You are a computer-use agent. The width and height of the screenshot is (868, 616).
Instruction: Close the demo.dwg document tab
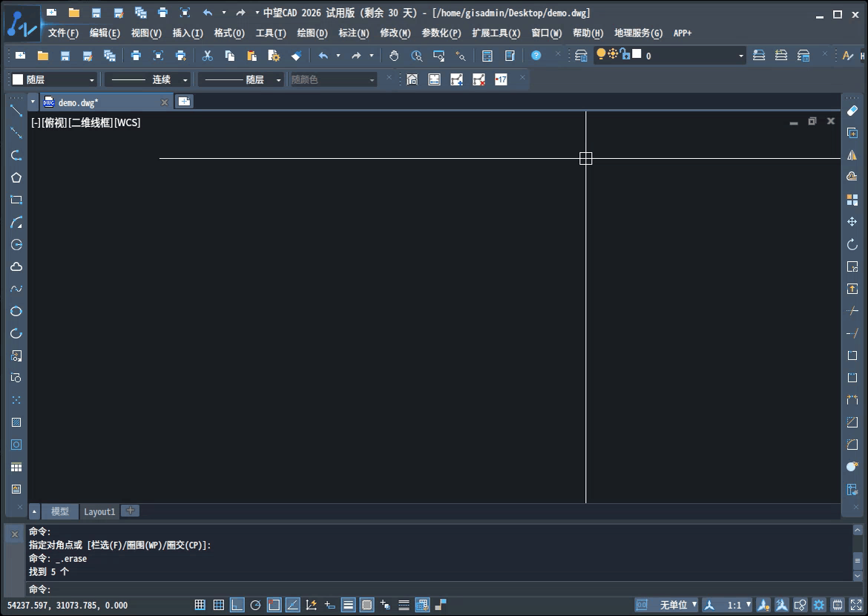(165, 102)
